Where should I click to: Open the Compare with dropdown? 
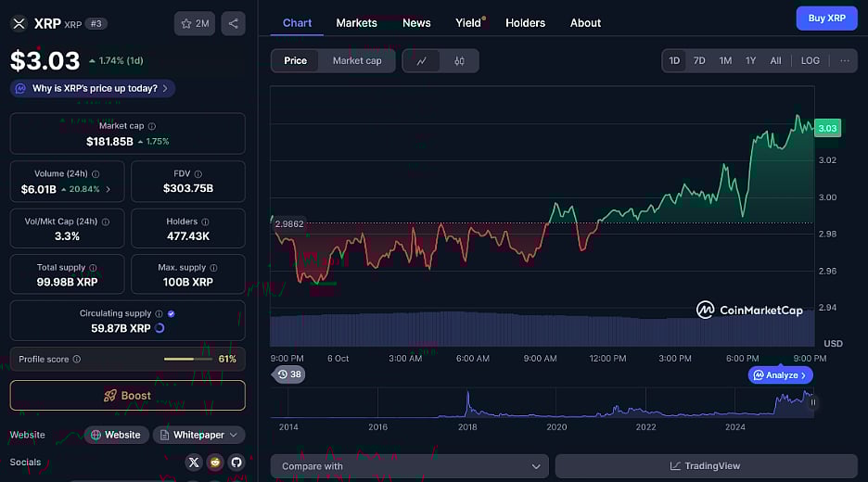410,466
